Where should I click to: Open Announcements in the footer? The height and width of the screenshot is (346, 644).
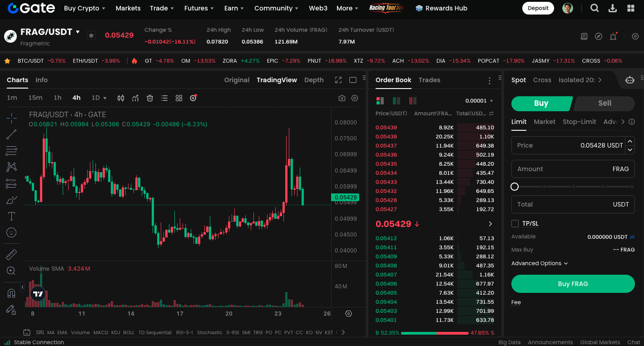pos(550,342)
